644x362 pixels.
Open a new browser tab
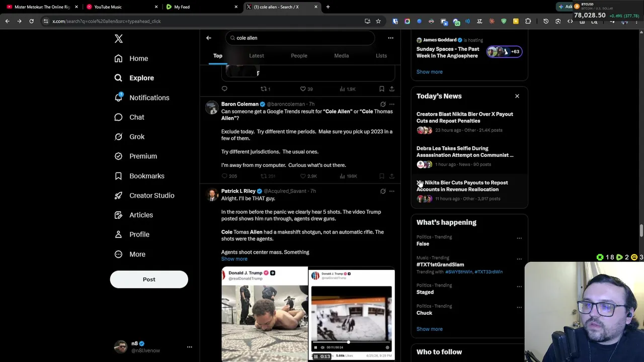(x=328, y=7)
